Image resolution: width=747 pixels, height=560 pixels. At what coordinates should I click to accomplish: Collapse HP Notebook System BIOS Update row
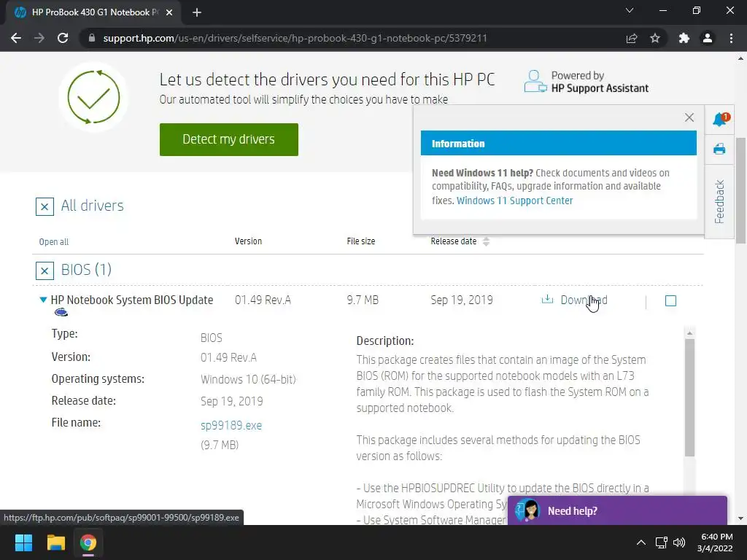tap(43, 300)
